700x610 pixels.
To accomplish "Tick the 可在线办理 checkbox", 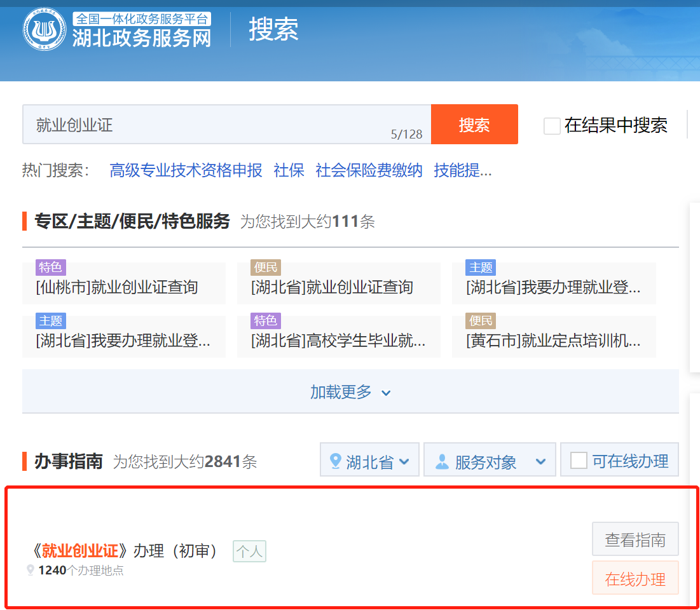I will pyautogui.click(x=579, y=460).
